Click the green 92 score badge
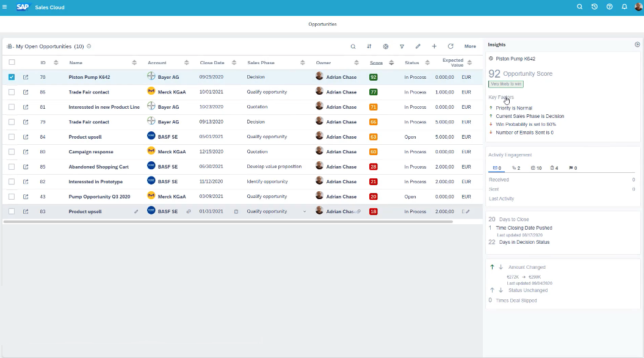This screenshot has height=358, width=644. click(x=373, y=77)
